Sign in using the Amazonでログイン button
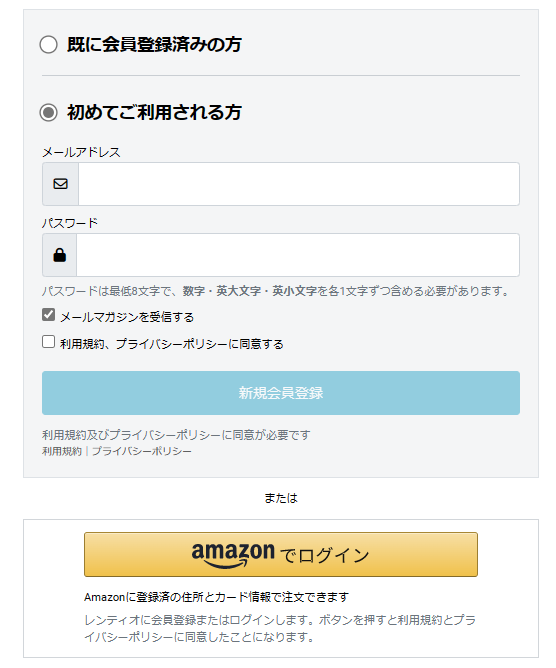Image resolution: width=556 pixels, height=668 pixels. pos(281,554)
